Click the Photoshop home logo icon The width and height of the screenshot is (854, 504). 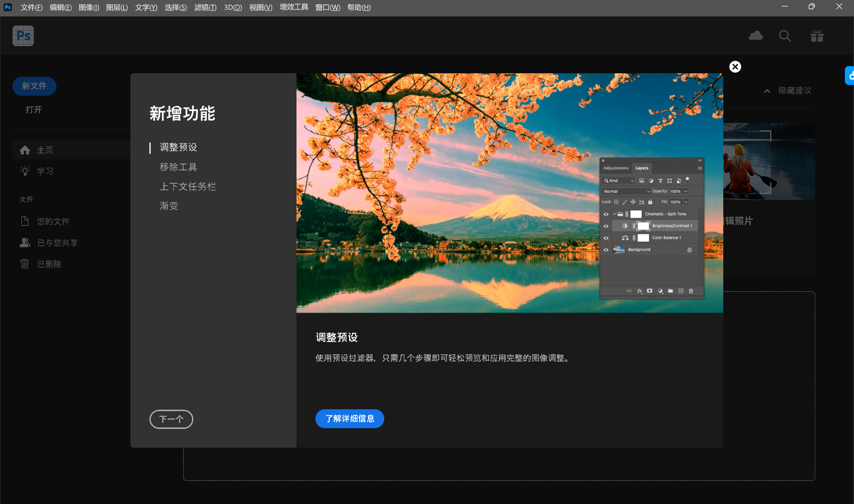pyautogui.click(x=23, y=36)
